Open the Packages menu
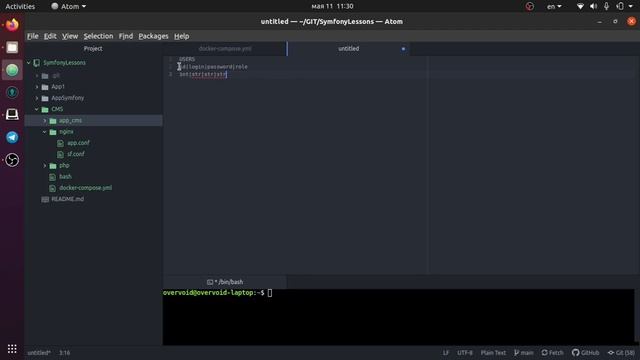This screenshot has width=640, height=360. pyautogui.click(x=153, y=36)
